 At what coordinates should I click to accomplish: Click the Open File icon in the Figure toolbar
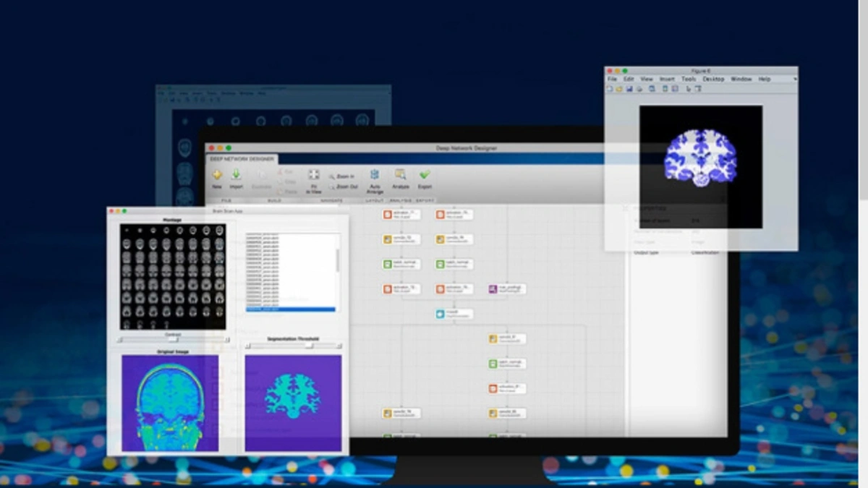pyautogui.click(x=619, y=89)
